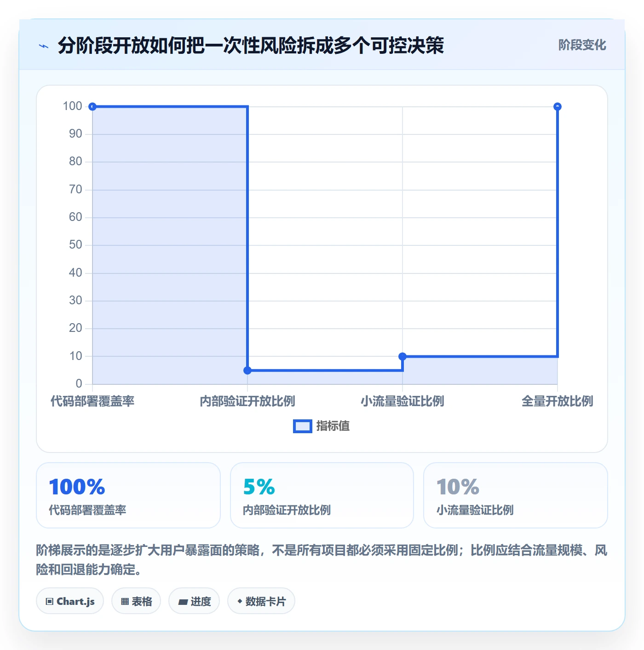Toggle the 指标值 legend swatch
Screen dimensions: 644x650
pos(303,426)
